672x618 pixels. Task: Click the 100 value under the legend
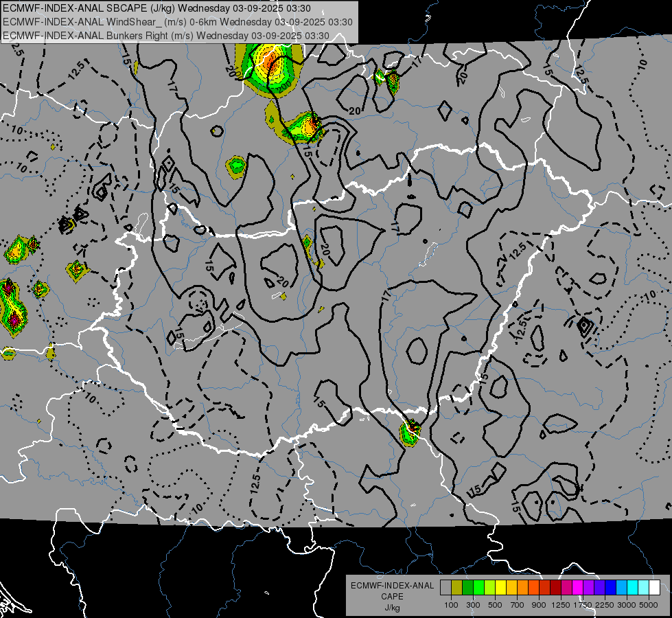point(451,605)
